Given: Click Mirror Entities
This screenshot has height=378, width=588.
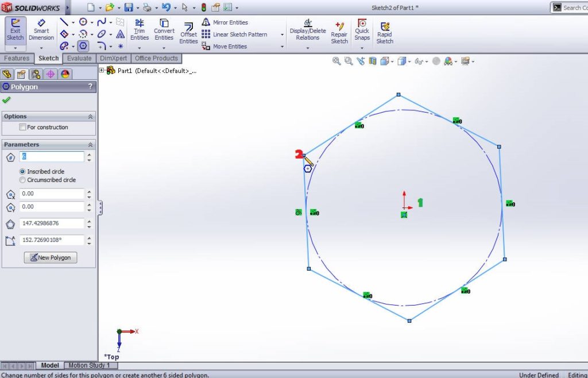Looking at the screenshot, I should [225, 22].
